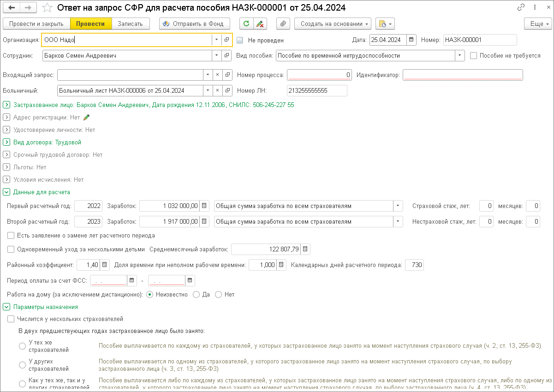Open the Вид пособия dropdown

pyautogui.click(x=459, y=56)
